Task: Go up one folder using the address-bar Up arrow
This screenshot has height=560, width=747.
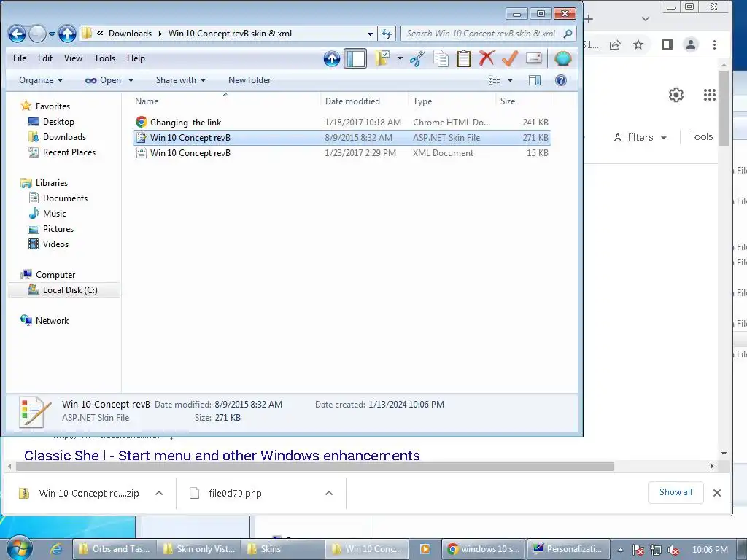Action: (67, 34)
